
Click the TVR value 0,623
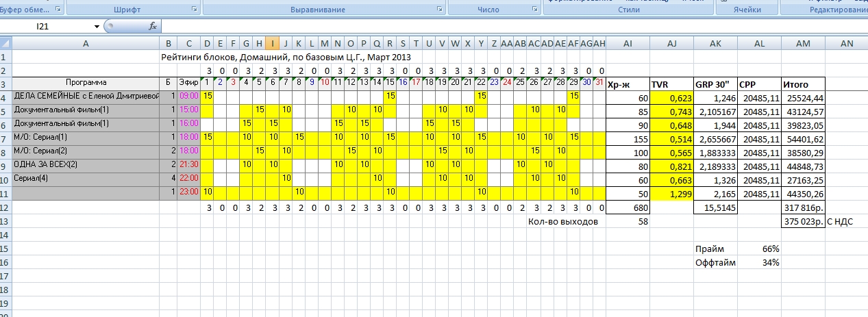pyautogui.click(x=671, y=97)
